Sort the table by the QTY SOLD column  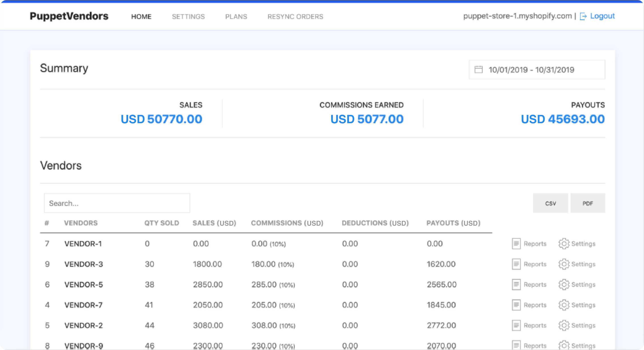161,223
